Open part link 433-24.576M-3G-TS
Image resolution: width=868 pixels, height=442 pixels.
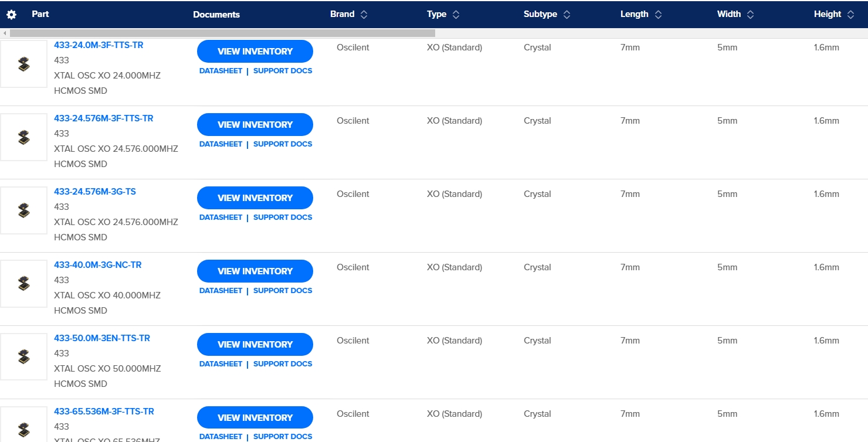[95, 192]
